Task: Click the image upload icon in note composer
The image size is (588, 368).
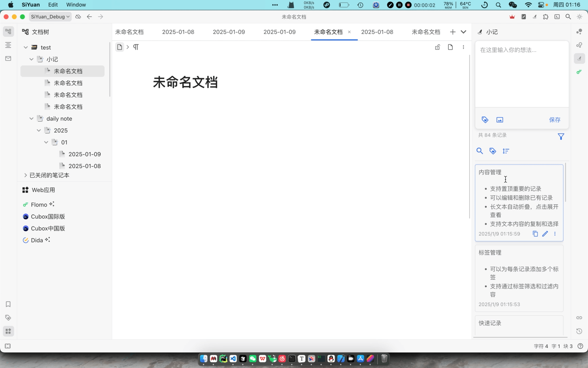Action: [x=500, y=120]
